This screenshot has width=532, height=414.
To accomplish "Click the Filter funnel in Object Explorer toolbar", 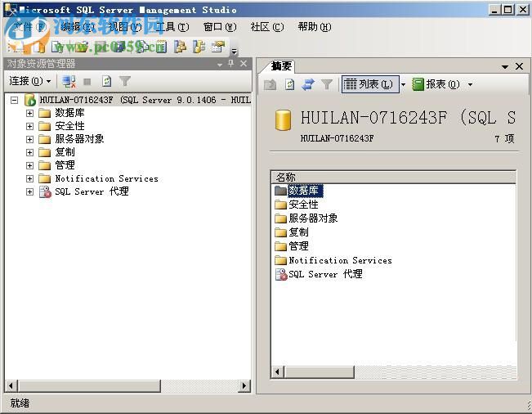I will 125,81.
